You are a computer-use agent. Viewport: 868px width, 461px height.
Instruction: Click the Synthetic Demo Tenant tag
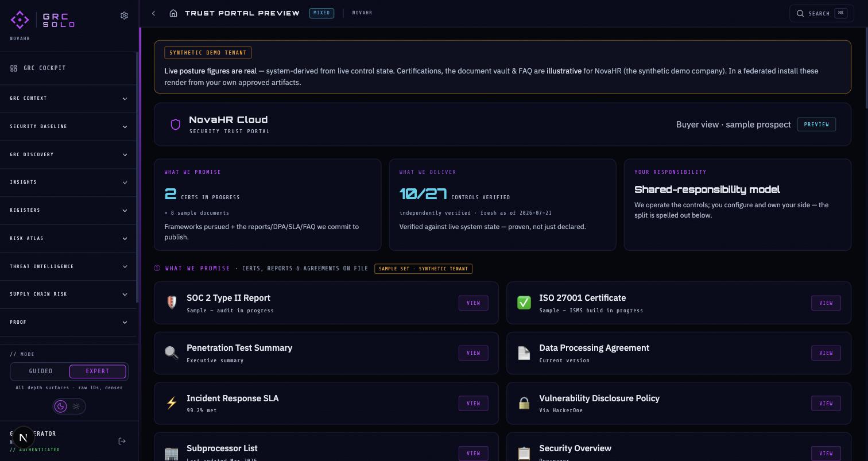(x=208, y=53)
